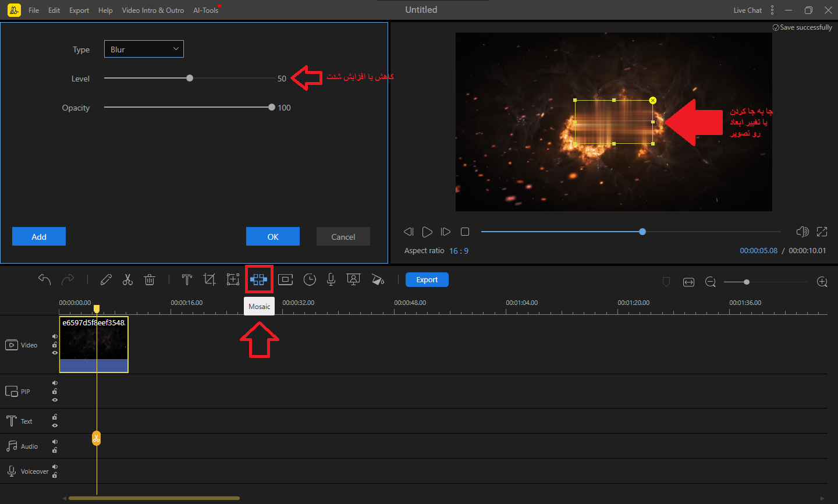Open the Edit pencil tool

click(x=106, y=280)
